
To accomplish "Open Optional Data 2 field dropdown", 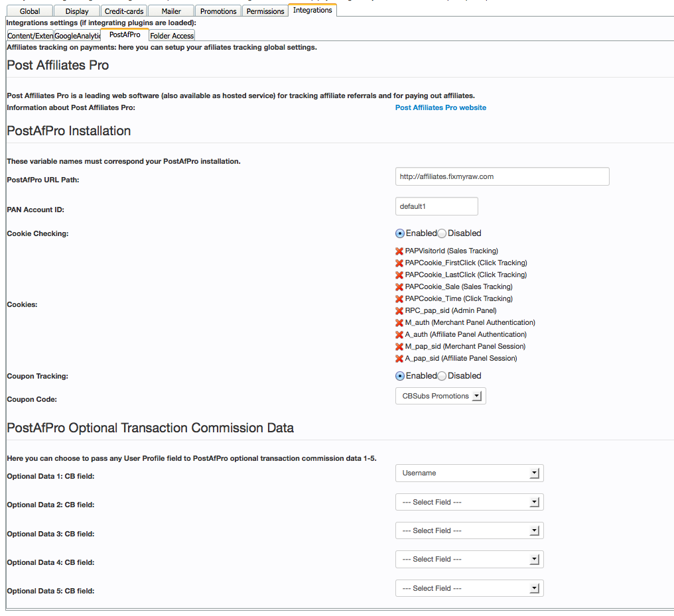I will (470, 502).
